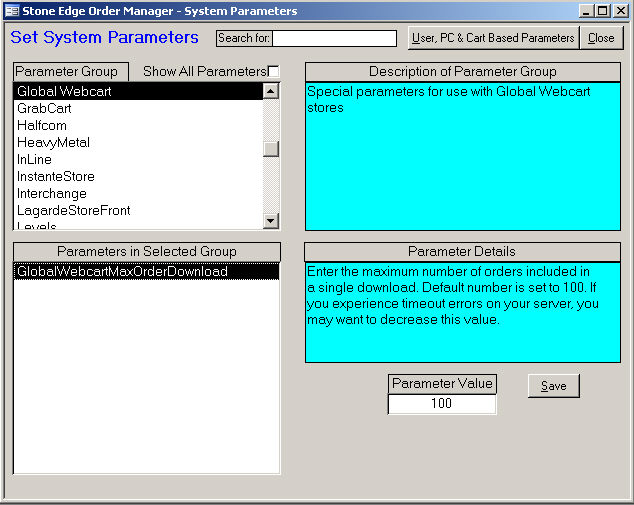Viewport: 634px width, 505px height.
Task: Select InLine parameter group
Action: click(x=139, y=159)
